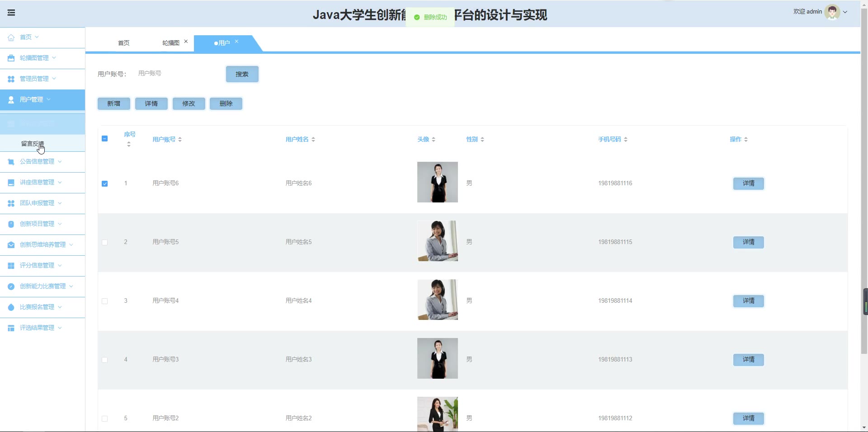Select the checkbox for 用户账号4

(105, 301)
